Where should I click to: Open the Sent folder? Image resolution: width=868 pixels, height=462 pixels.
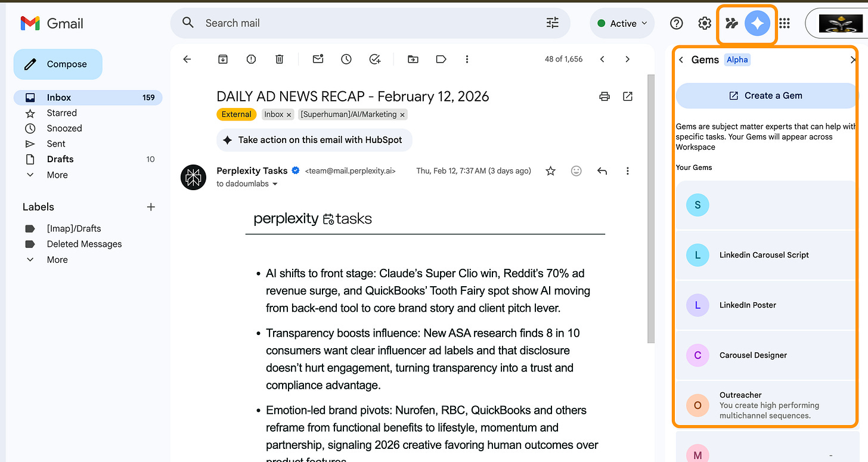(88, 144)
